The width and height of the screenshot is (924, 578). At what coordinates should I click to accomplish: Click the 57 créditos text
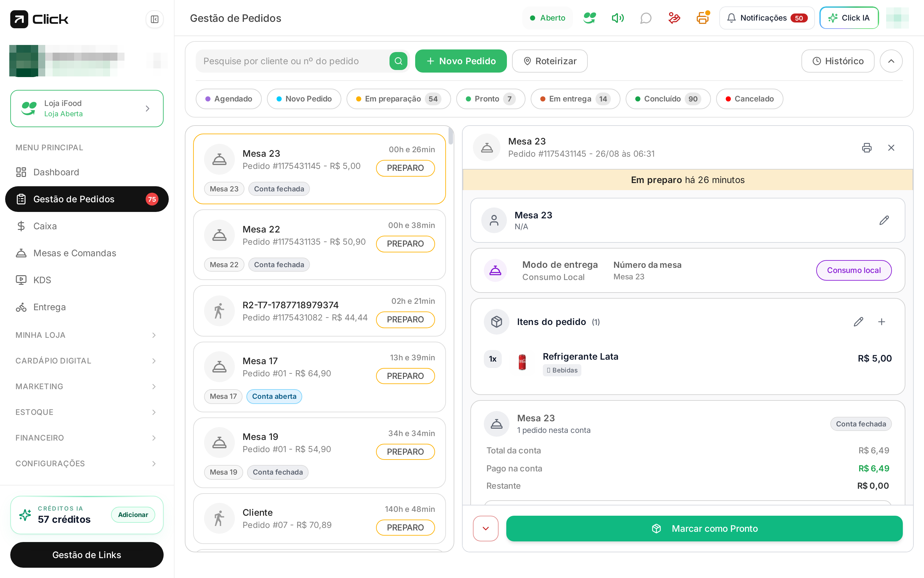(64, 519)
